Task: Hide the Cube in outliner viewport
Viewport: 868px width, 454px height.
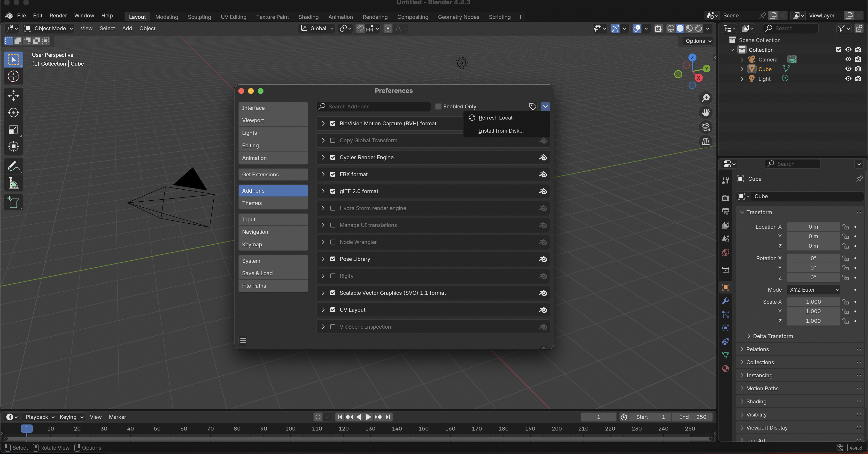Action: pyautogui.click(x=848, y=69)
